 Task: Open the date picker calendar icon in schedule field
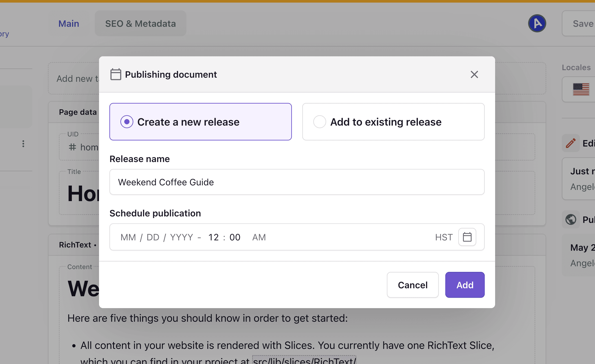click(x=467, y=237)
